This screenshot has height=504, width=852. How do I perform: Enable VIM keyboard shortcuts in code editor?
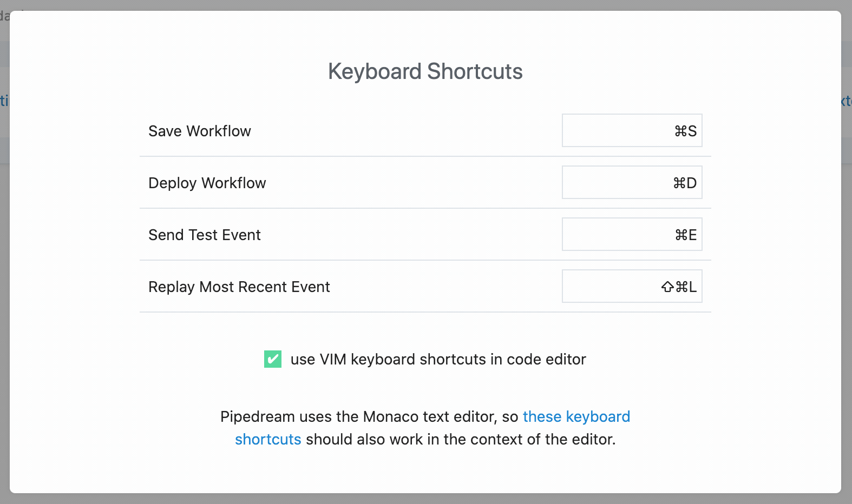[273, 359]
